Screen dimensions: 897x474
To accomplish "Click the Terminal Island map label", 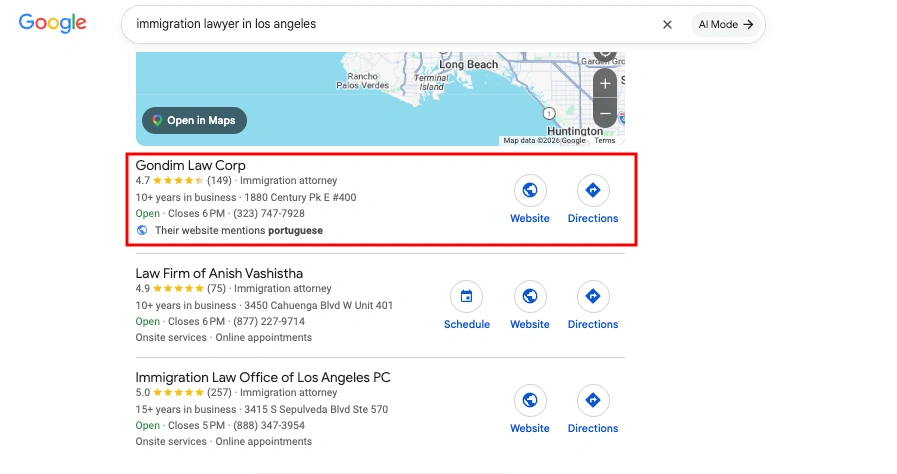I will coord(431,82).
